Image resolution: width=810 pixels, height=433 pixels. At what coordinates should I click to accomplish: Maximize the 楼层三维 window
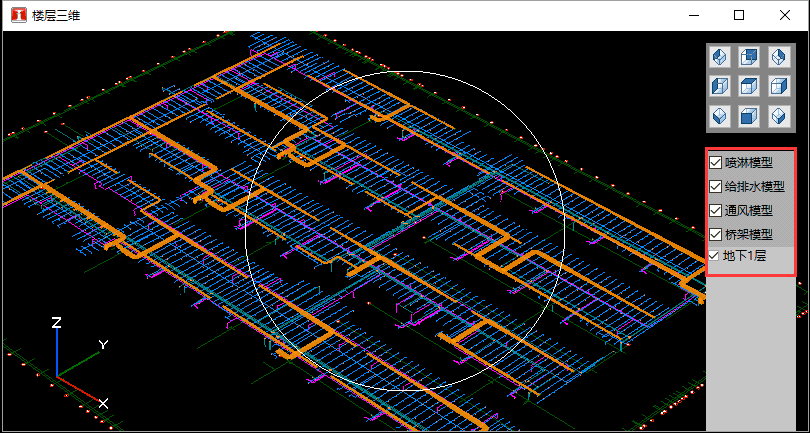pyautogui.click(x=739, y=15)
